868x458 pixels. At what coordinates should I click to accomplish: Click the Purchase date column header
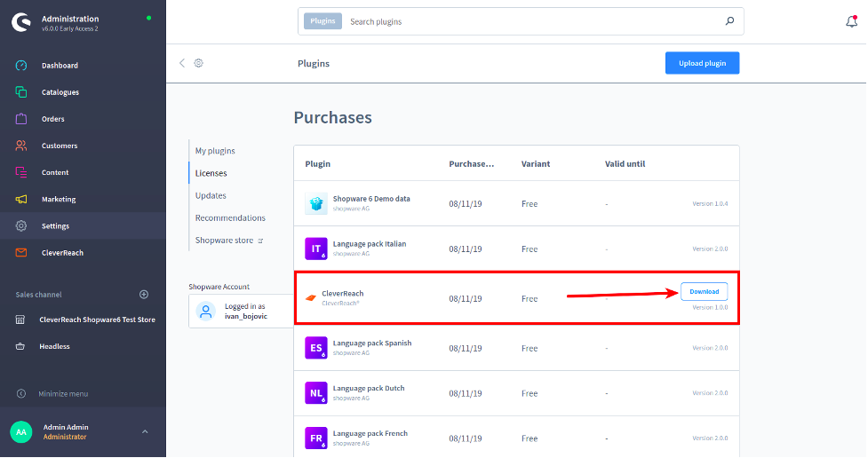coord(472,163)
